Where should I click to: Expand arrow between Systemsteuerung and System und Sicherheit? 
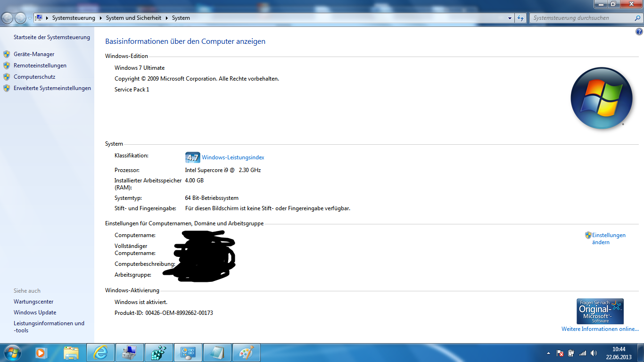point(100,18)
